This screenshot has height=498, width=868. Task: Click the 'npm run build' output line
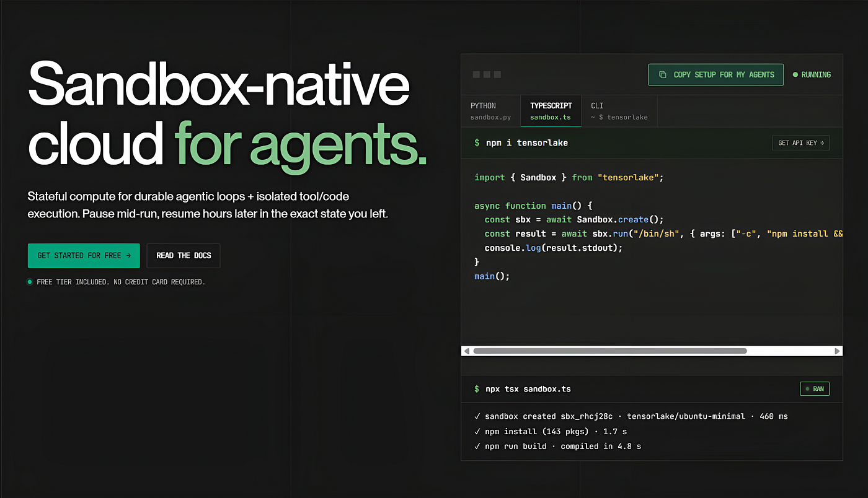(x=557, y=446)
